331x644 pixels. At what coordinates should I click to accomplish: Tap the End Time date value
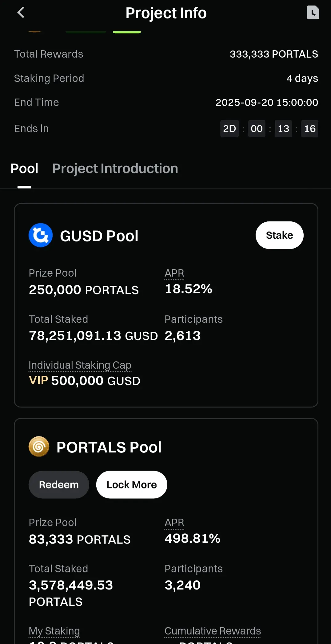click(267, 103)
